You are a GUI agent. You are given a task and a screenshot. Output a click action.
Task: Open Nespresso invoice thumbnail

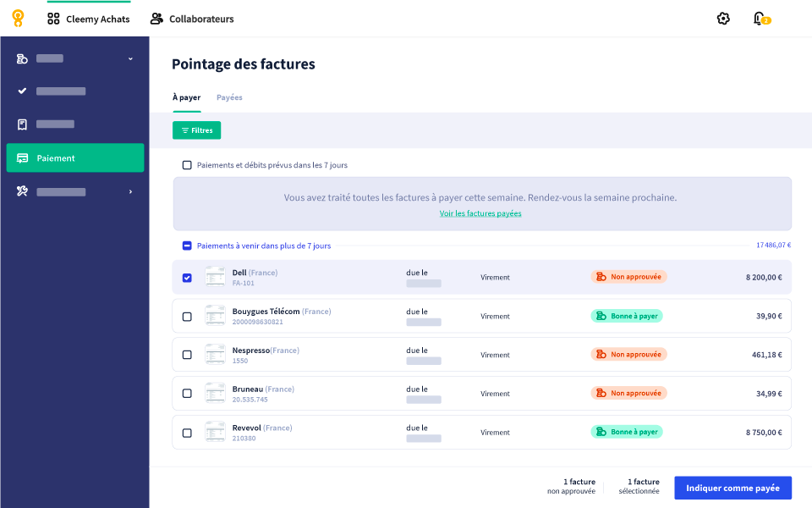[x=215, y=355]
